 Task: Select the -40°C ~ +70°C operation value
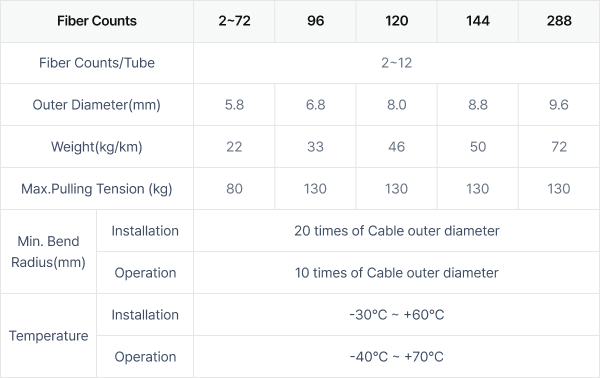(396, 357)
